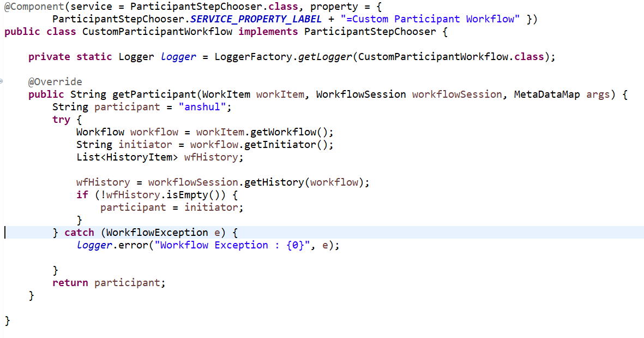Screen dimensions: 644x338
Task: Place cursor on the return participant statement
Action: (109, 282)
